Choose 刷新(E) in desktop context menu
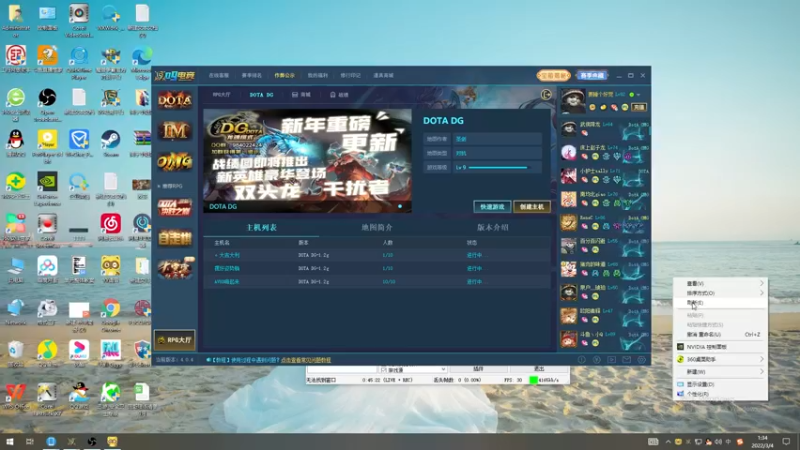The width and height of the screenshot is (800, 450). (720, 303)
